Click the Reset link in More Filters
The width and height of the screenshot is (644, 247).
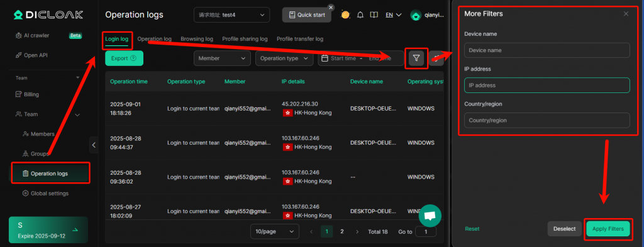point(472,229)
